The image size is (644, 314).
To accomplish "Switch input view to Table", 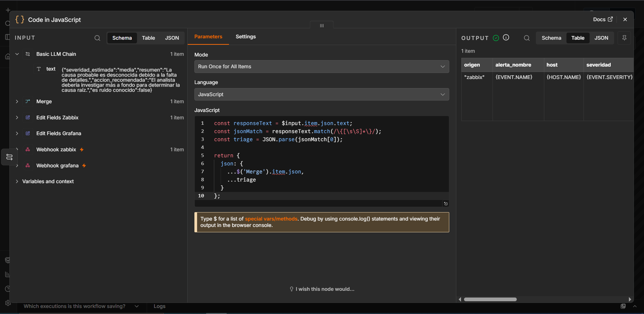I will pos(148,38).
